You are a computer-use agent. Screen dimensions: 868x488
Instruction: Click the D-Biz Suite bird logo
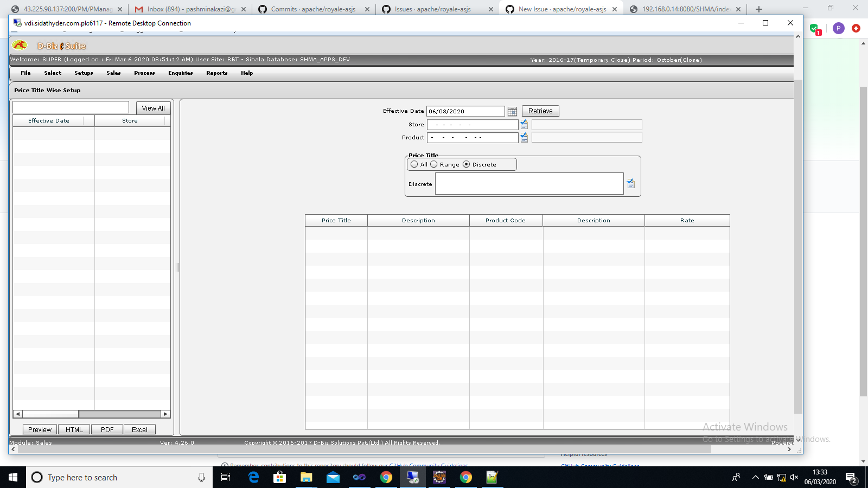tap(20, 45)
